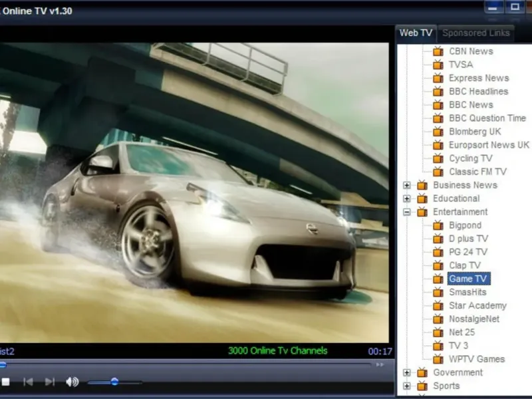
Task: Click the TV icon beside Bigpond
Action: [x=438, y=225]
